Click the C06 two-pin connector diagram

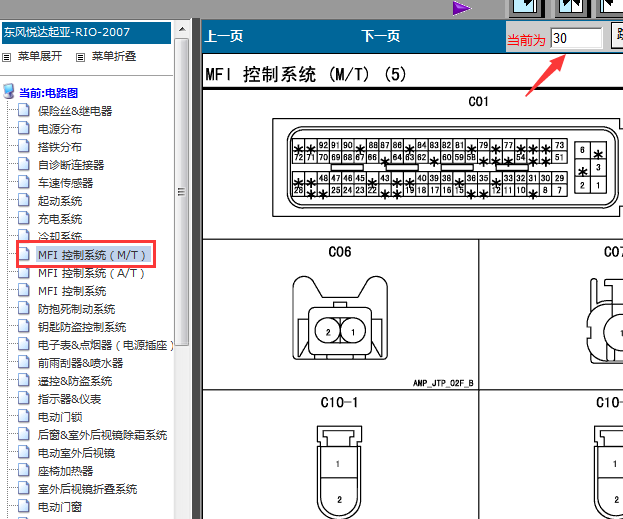340,318
